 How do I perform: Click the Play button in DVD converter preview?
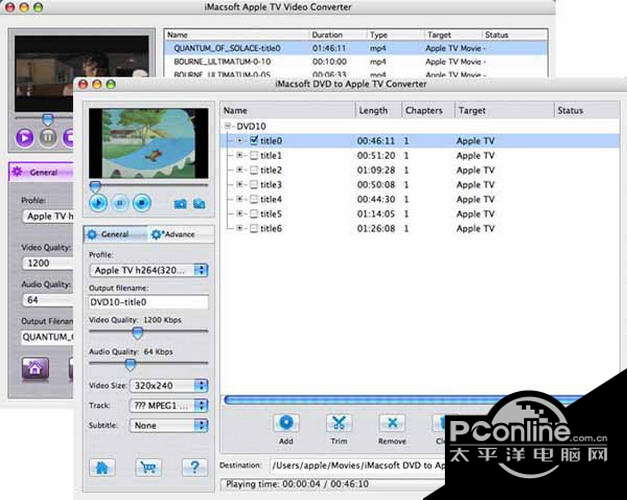98,203
